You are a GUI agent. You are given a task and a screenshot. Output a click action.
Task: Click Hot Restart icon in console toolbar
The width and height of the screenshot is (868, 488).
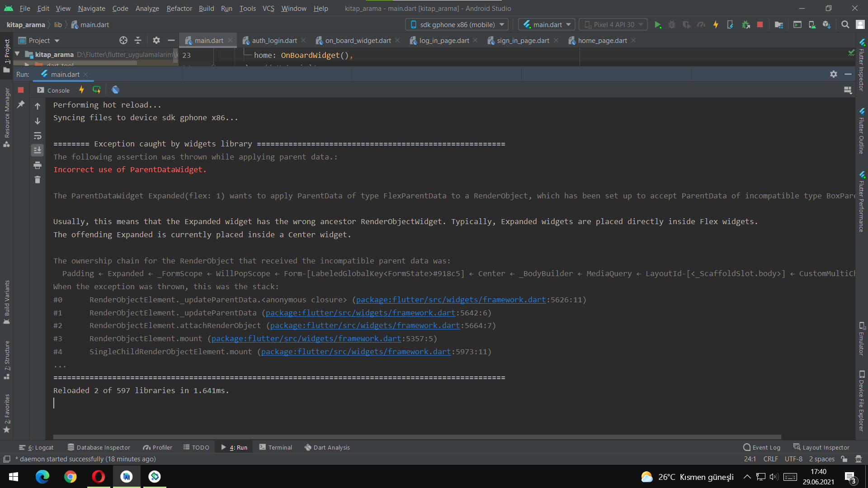click(96, 90)
